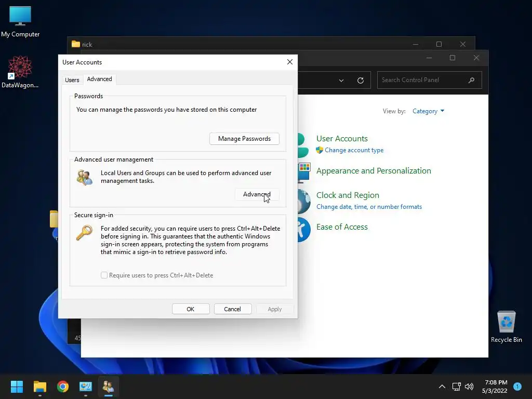Open My Computer desktop icon

click(20, 21)
